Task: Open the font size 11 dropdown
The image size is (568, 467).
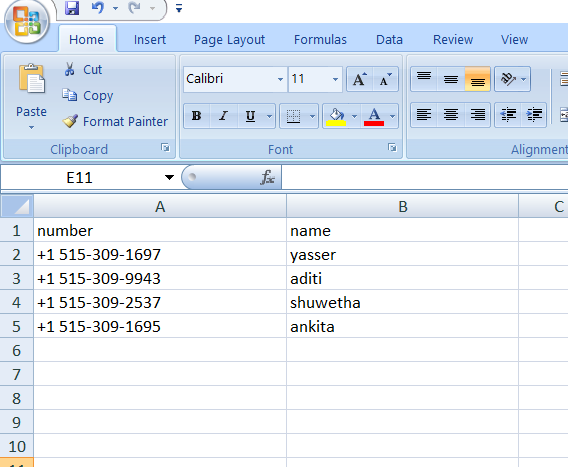Action: click(x=335, y=79)
